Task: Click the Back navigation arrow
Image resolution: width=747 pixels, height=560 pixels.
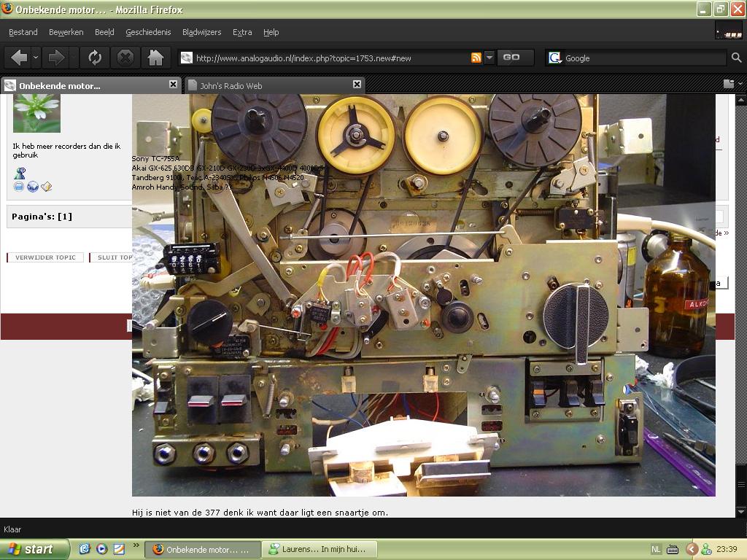Action: (x=18, y=58)
